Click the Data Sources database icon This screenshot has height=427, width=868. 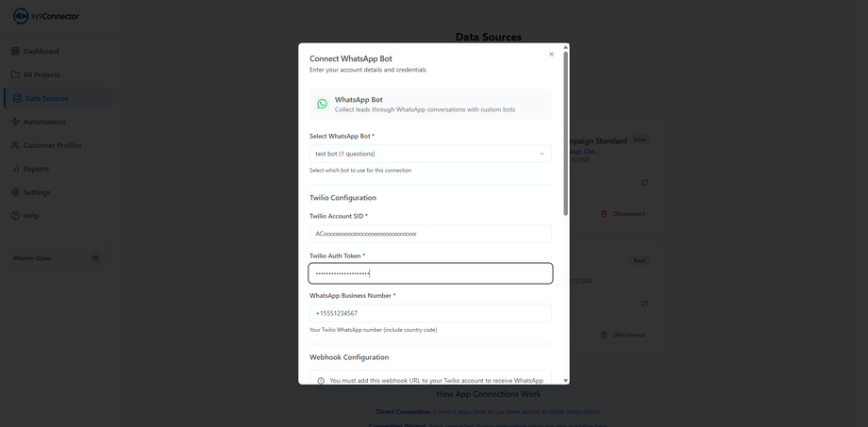coord(17,98)
